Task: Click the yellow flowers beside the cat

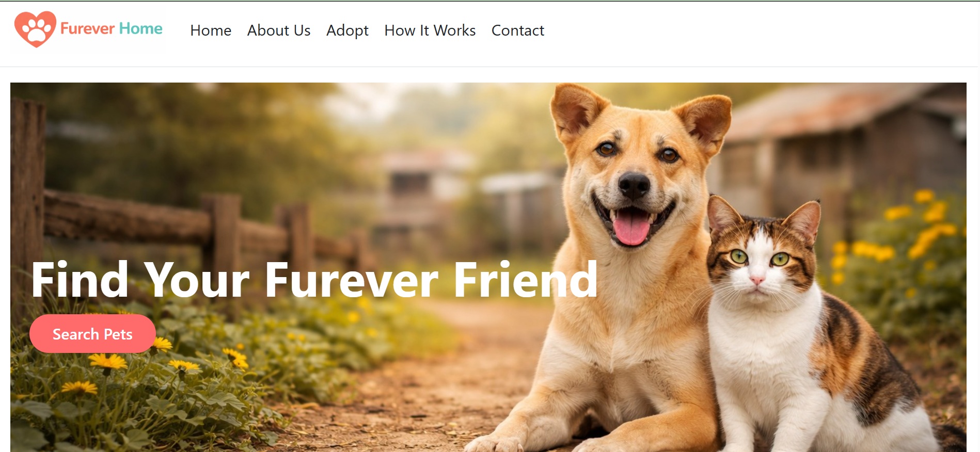Action: point(904,232)
